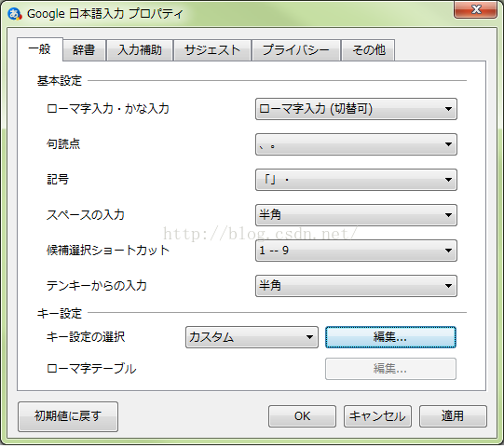504x448 pixels.
Task: Click the キー設定の選択 label
Action: pyautogui.click(x=86, y=337)
